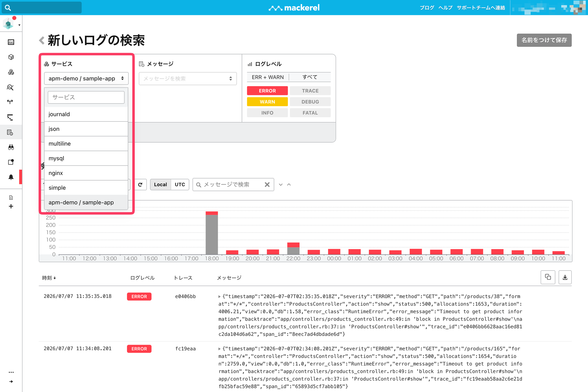
Task: Choose simple from the service list
Action: [86, 188]
